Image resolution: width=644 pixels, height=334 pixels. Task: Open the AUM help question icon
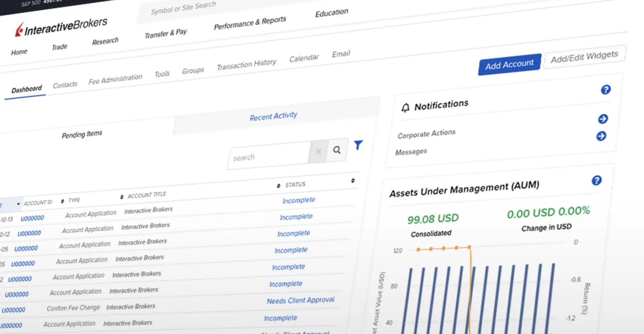596,180
